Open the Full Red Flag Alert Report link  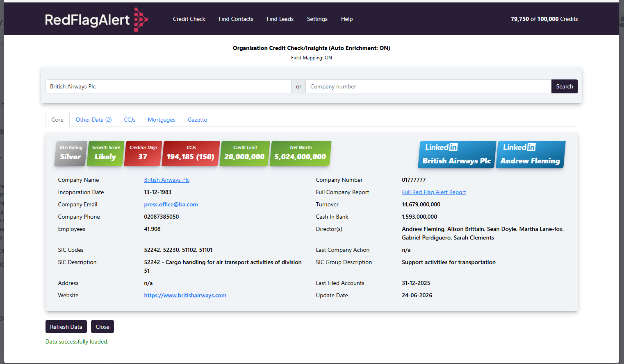[434, 192]
